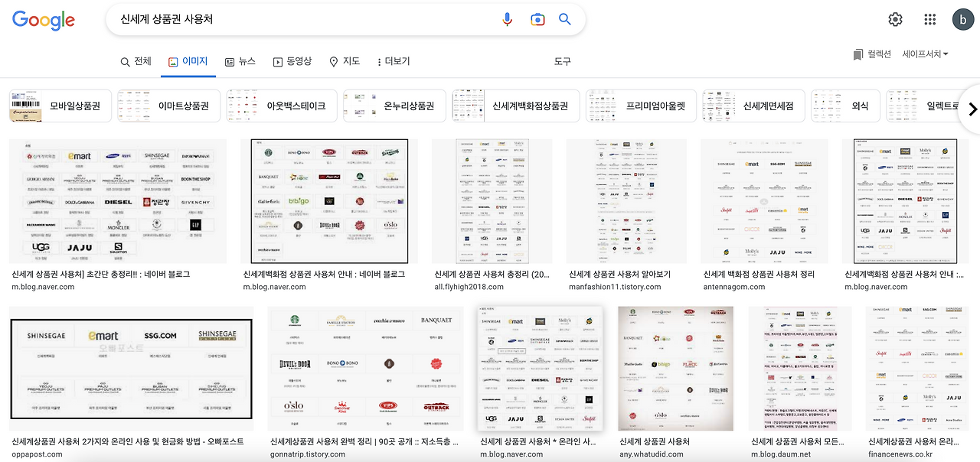
Task: Switch to the 전체 tab
Action: pos(136,61)
